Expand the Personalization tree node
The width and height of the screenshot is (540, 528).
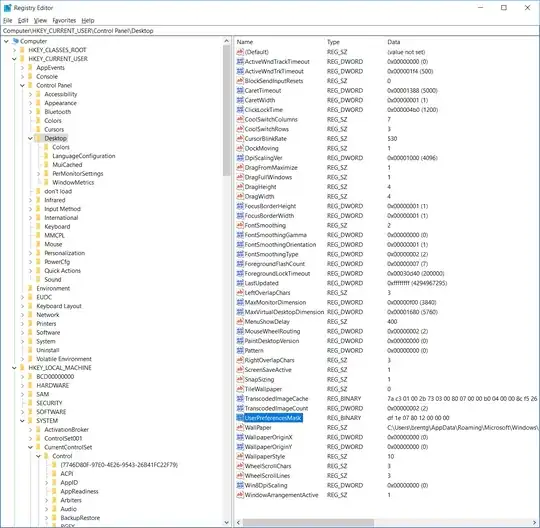(30, 253)
